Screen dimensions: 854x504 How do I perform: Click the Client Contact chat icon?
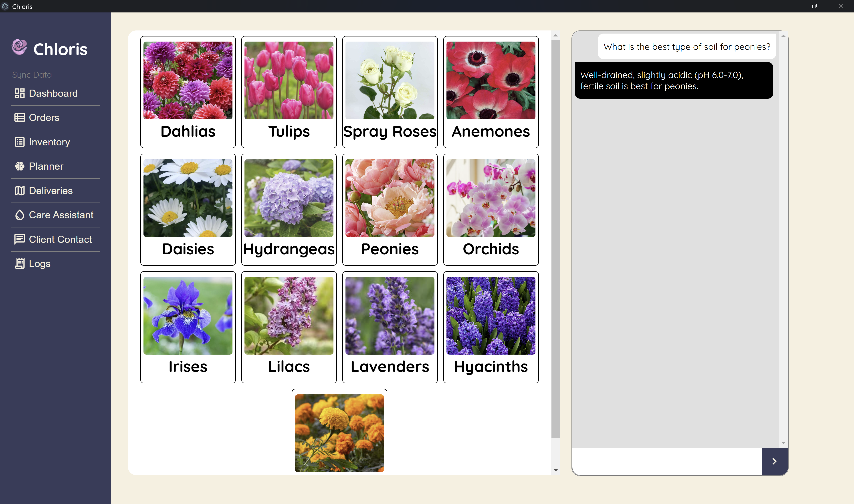click(19, 239)
